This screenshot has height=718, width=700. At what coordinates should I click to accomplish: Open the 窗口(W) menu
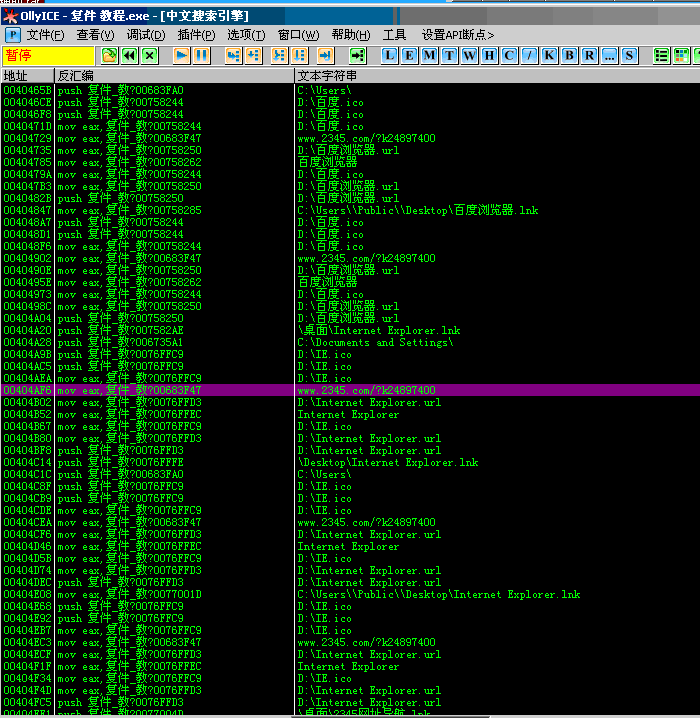click(x=298, y=35)
